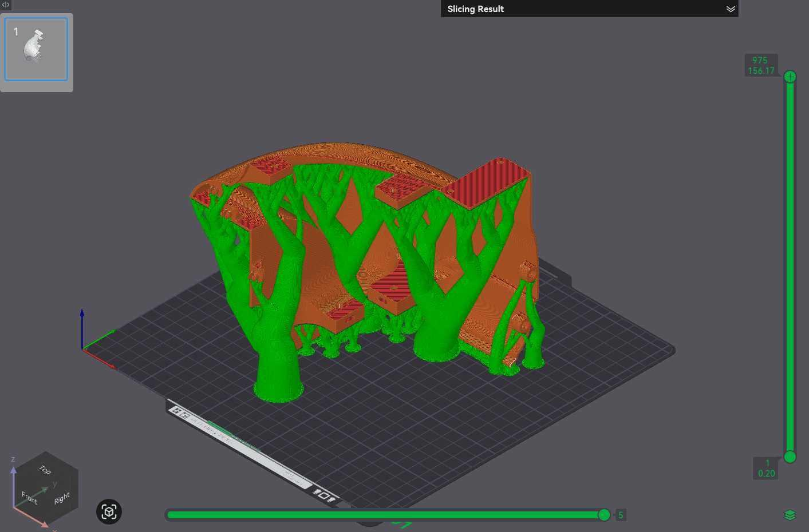Click the top layer badge showing 156.17
The width and height of the screenshot is (809, 532).
tap(761, 65)
